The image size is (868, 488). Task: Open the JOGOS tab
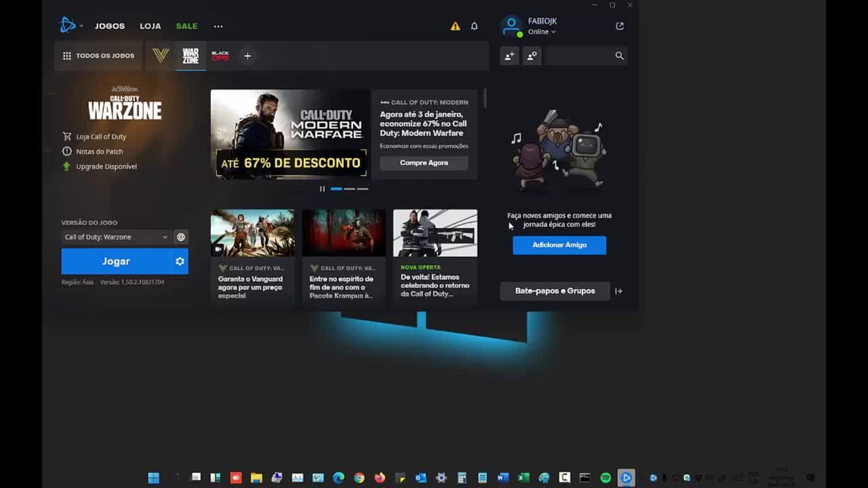point(110,26)
